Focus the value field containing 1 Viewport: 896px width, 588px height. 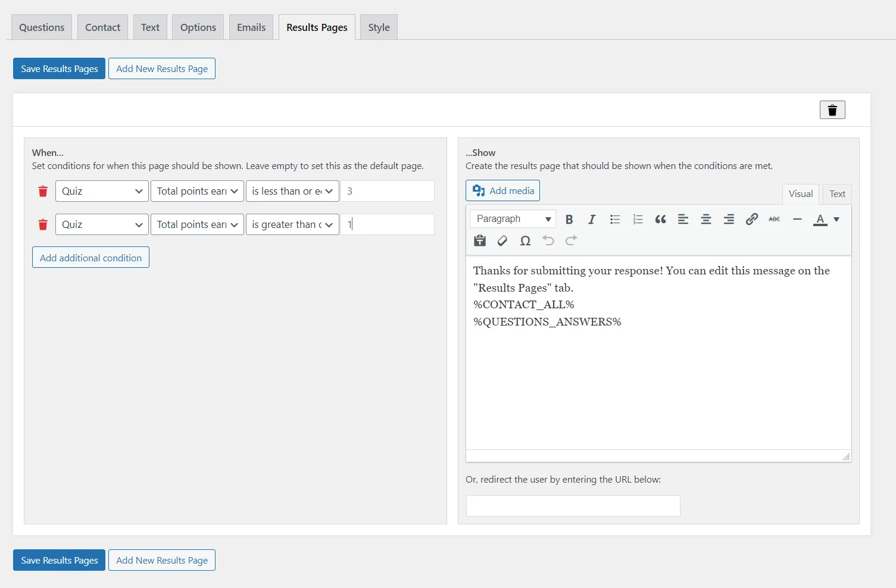point(388,224)
